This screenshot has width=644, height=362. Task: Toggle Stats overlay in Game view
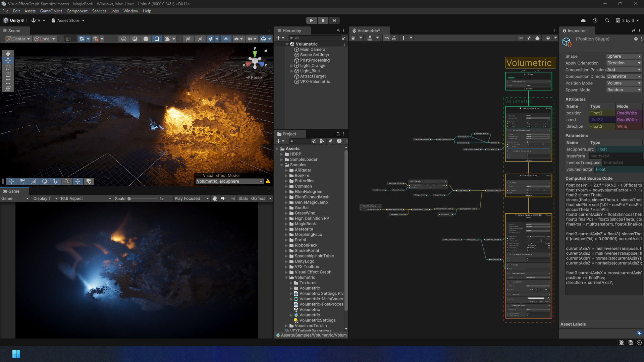click(243, 199)
